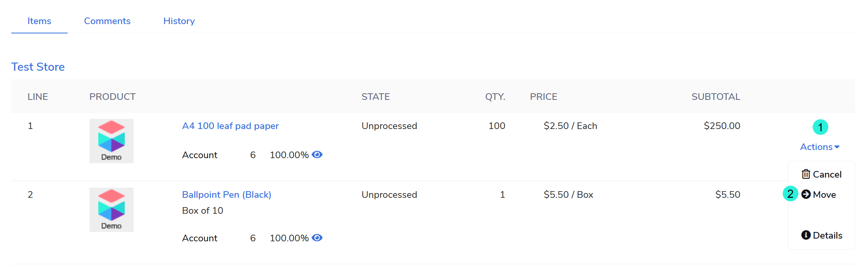868x265 pixels.
Task: Click the numbered badge 1 marker
Action: 820,127
